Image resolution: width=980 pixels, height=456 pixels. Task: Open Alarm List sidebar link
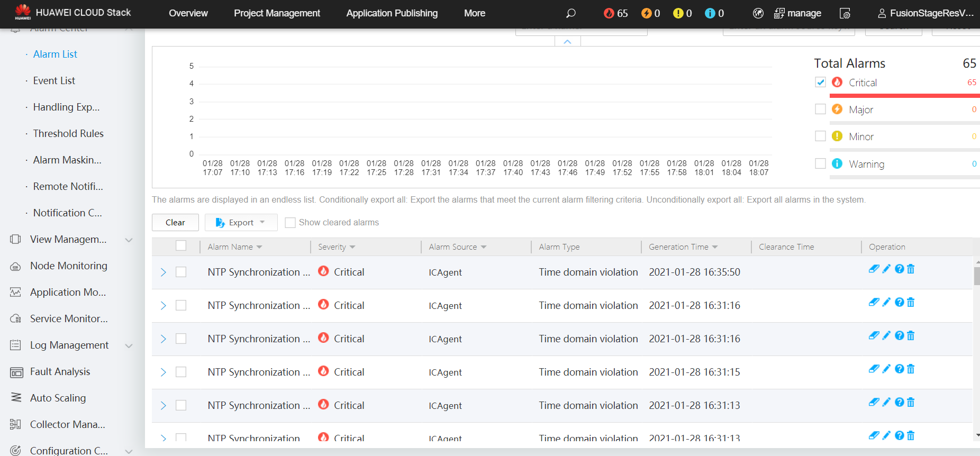tap(55, 54)
